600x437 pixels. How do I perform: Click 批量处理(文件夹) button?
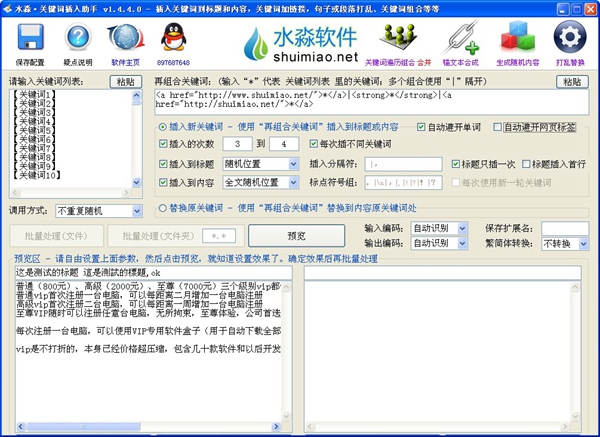coord(158,236)
